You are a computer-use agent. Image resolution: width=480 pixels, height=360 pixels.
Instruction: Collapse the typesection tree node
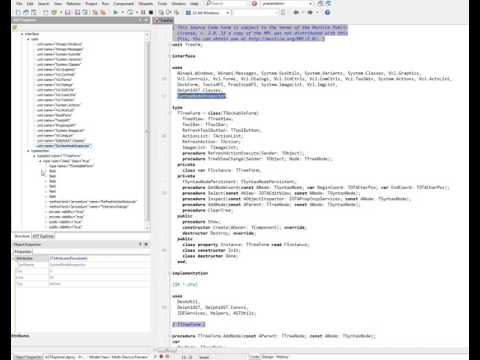(x=28, y=151)
